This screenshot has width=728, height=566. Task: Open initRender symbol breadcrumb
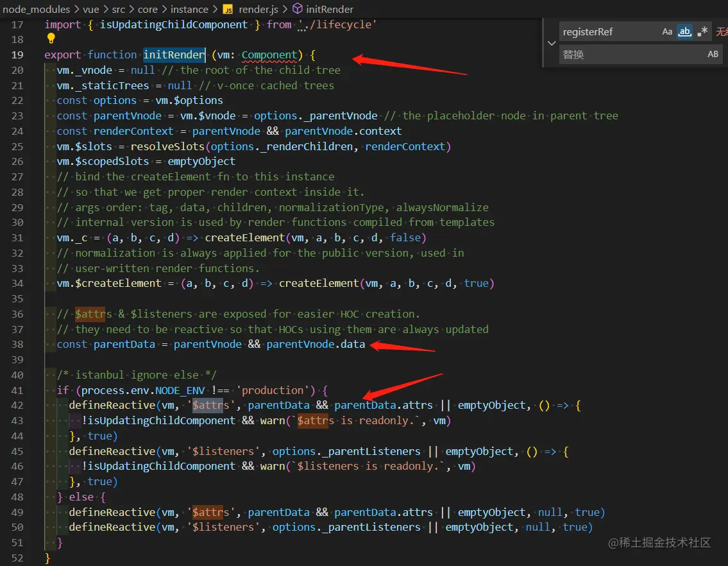pos(330,9)
